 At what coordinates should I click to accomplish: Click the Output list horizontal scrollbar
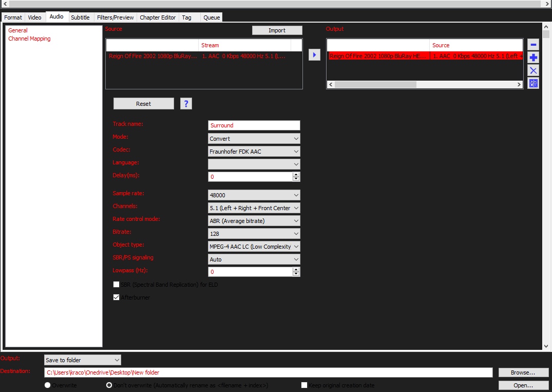point(425,85)
